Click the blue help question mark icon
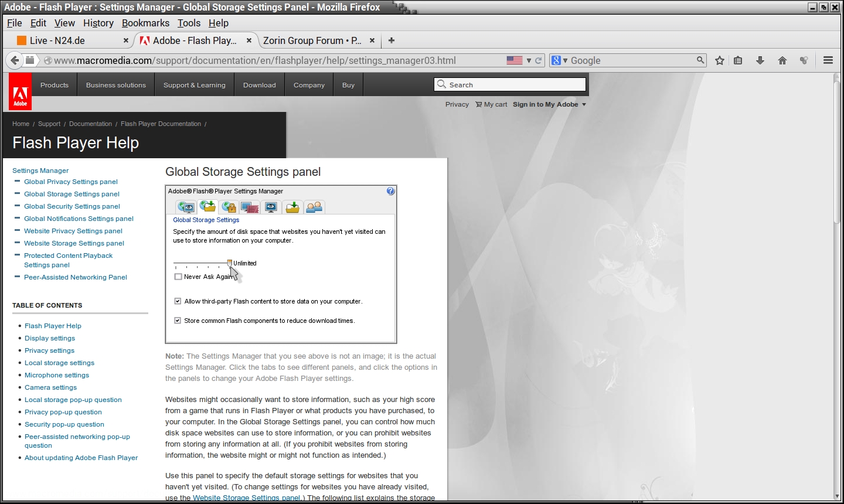 [x=391, y=191]
